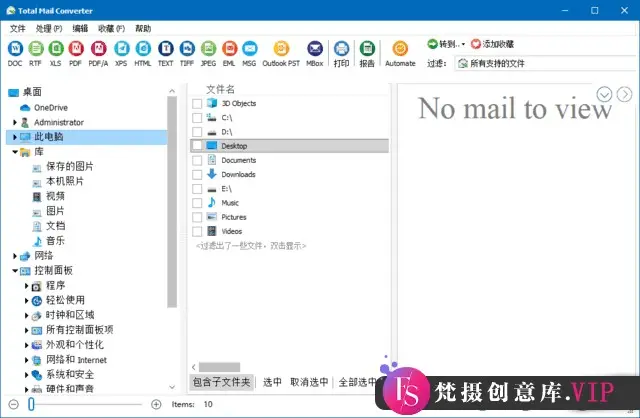Check the C:\ drive checkbox

(x=197, y=118)
